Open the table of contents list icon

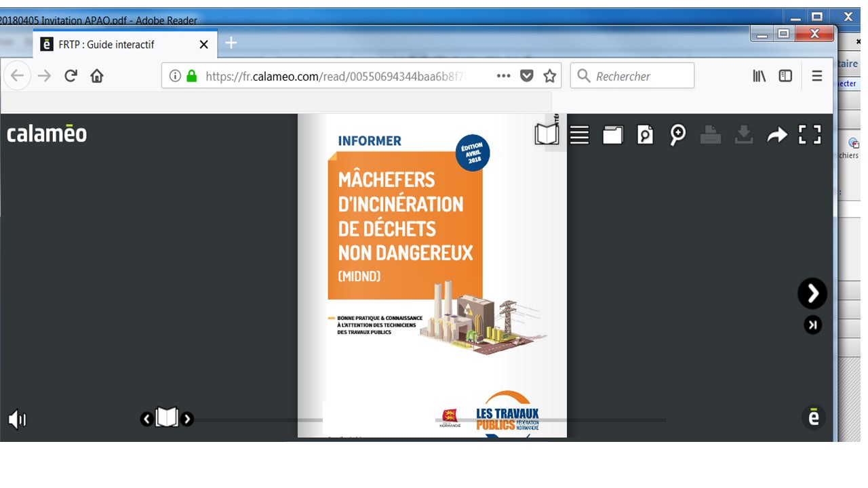(579, 135)
